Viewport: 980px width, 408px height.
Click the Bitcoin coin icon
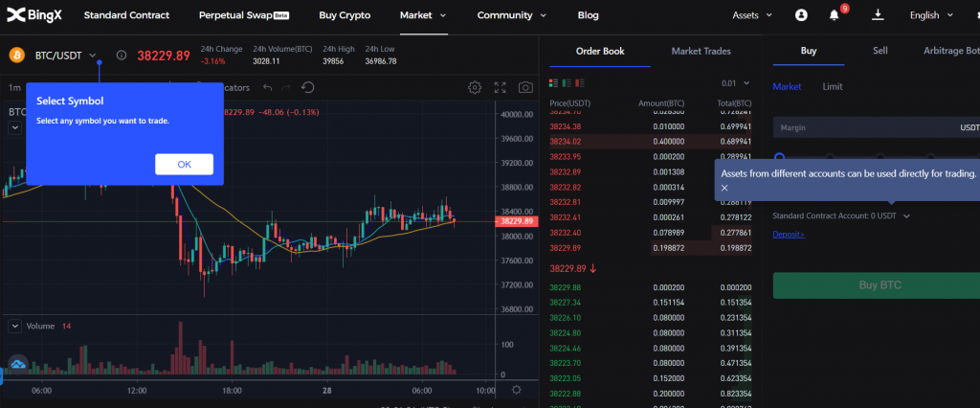pyautogui.click(x=17, y=55)
